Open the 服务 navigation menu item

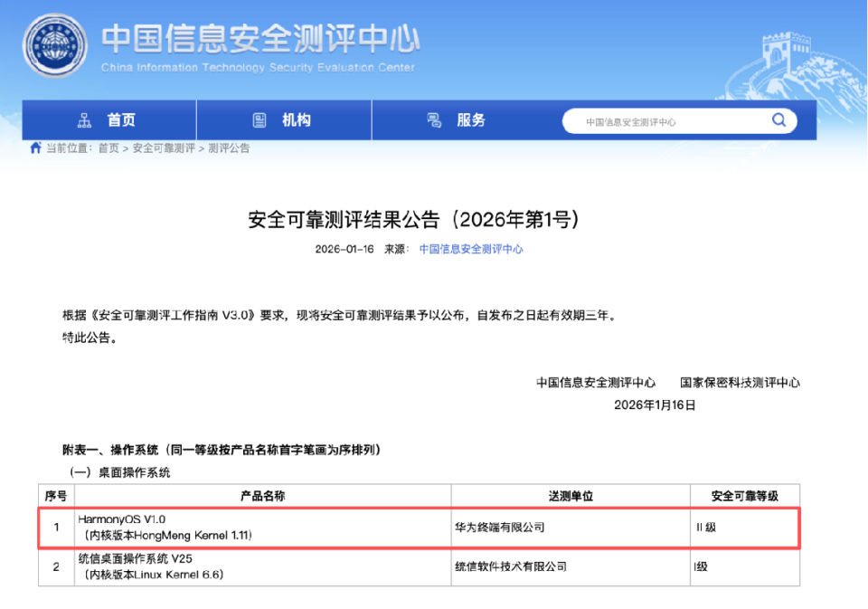pos(468,119)
